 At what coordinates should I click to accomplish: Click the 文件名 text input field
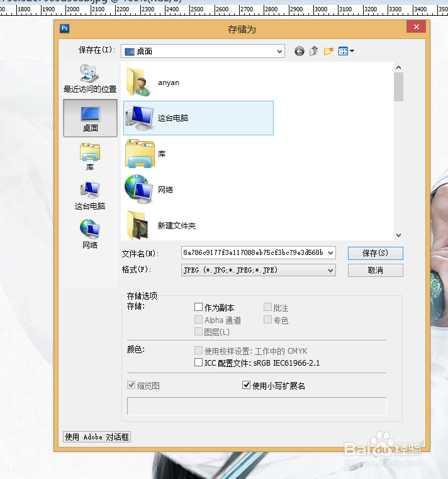(x=254, y=253)
